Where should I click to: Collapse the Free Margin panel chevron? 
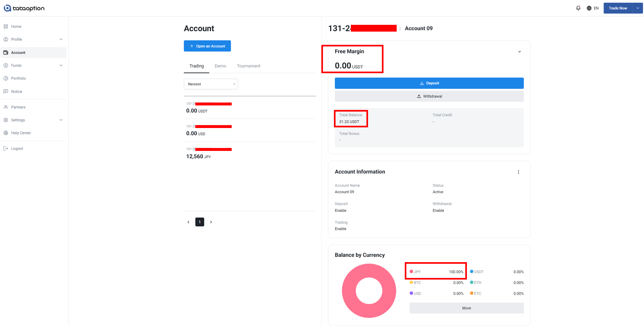click(x=519, y=52)
